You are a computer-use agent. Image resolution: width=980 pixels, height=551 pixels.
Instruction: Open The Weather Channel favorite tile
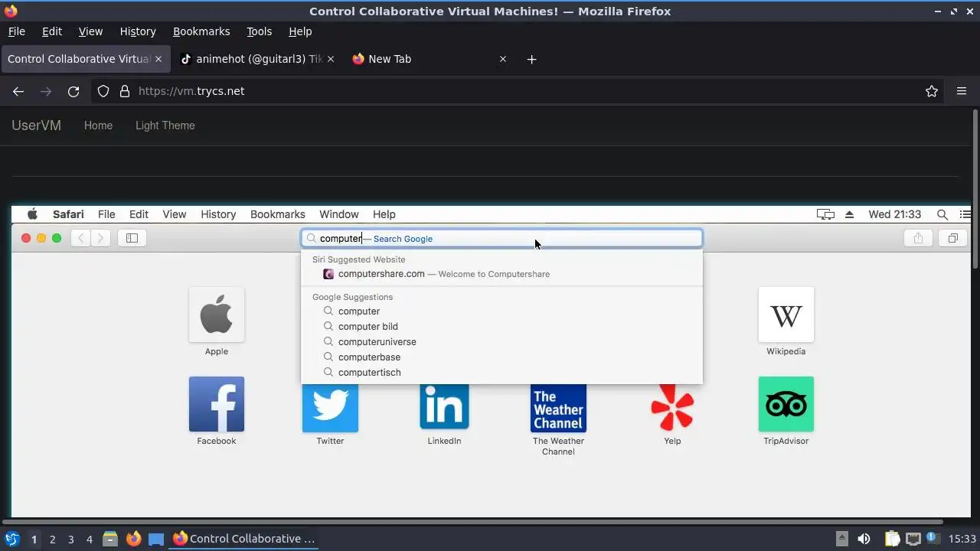(x=558, y=408)
